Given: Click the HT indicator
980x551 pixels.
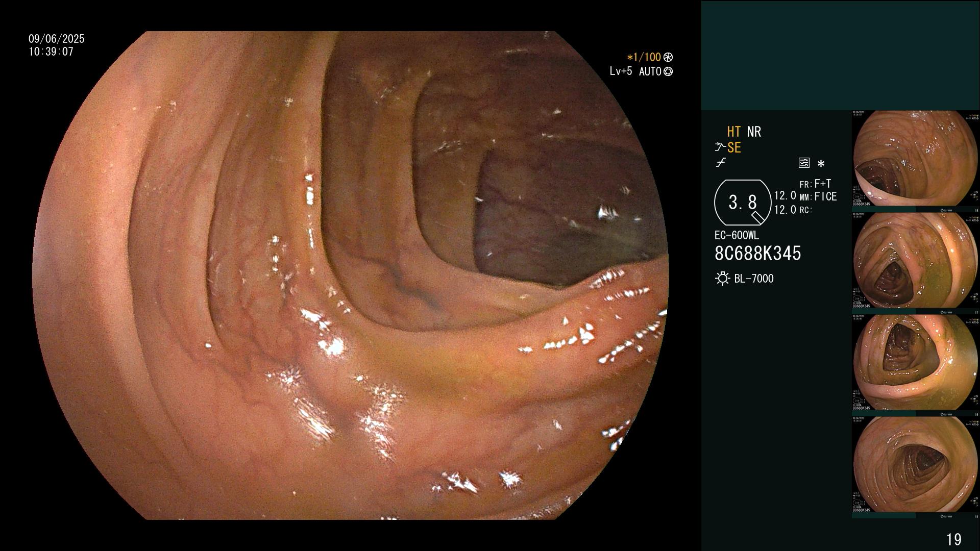Looking at the screenshot, I should coord(733,132).
